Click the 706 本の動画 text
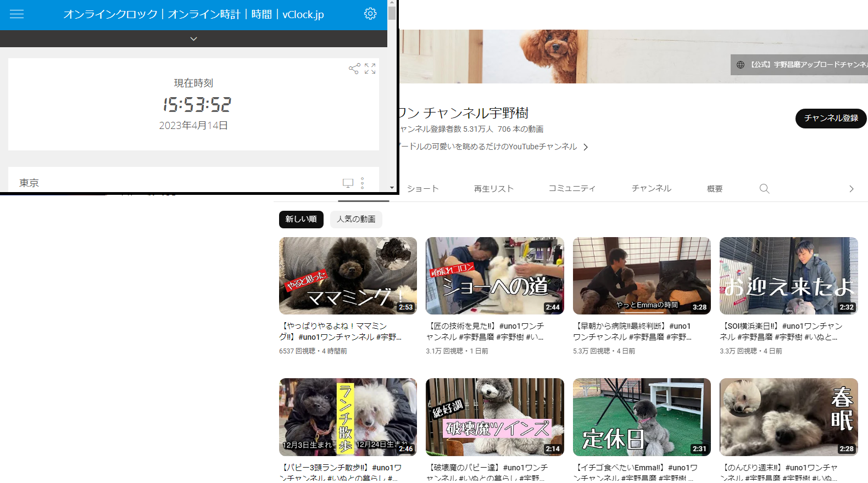Image resolution: width=868 pixels, height=483 pixels. click(x=520, y=129)
